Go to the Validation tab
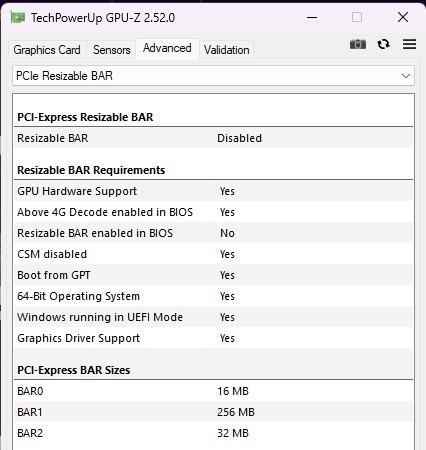The width and height of the screenshot is (426, 450). coord(227,50)
